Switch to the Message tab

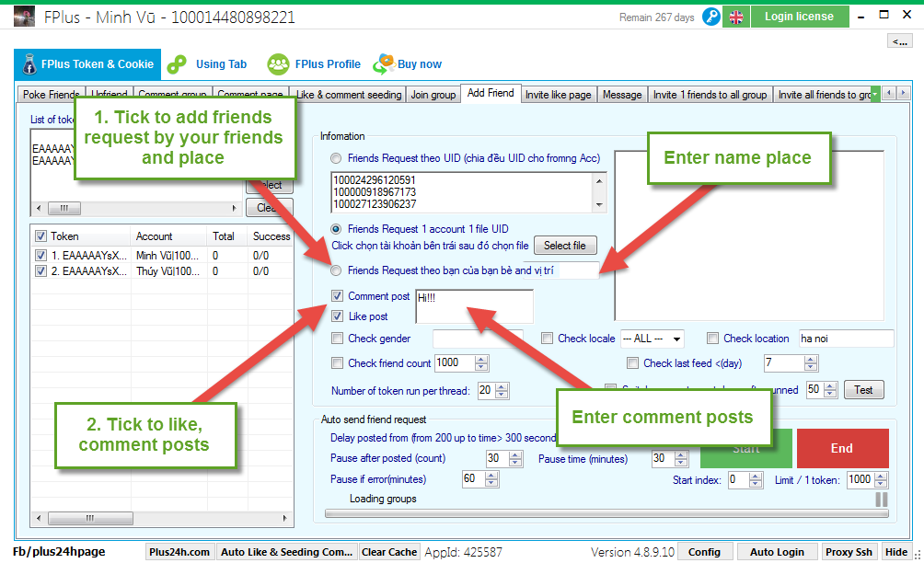pos(622,95)
